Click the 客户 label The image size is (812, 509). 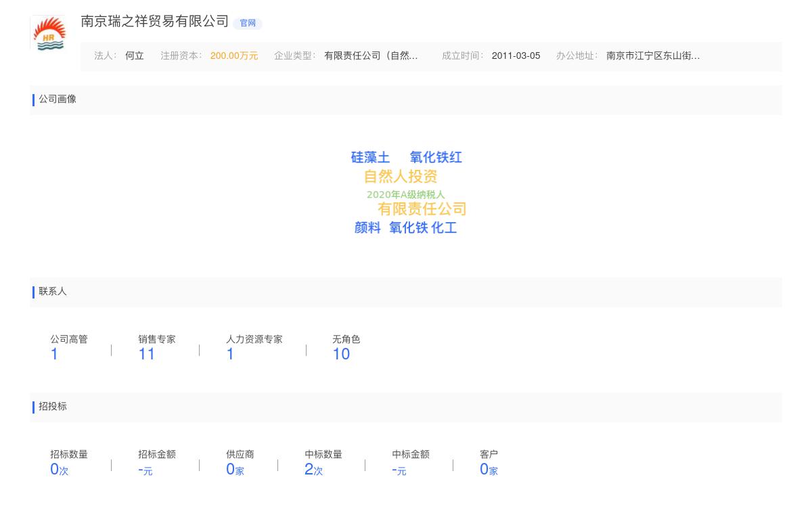[x=489, y=455]
